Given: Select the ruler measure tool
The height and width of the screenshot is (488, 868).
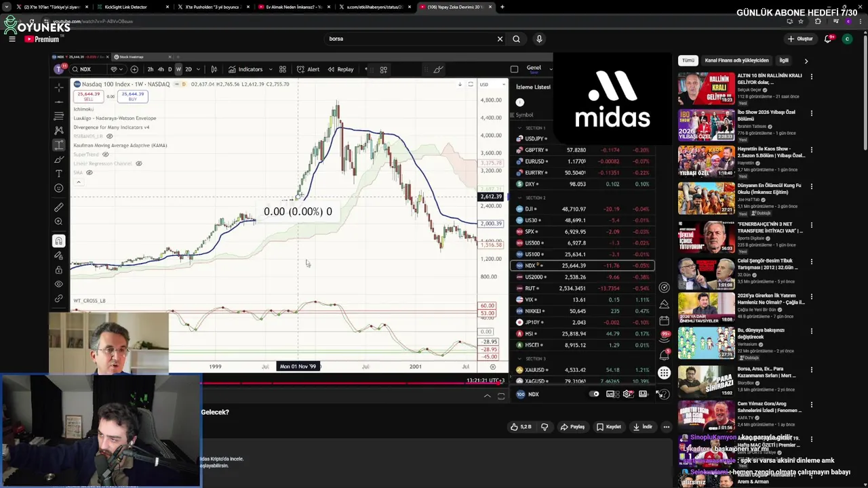Looking at the screenshot, I should pyautogui.click(x=59, y=207).
